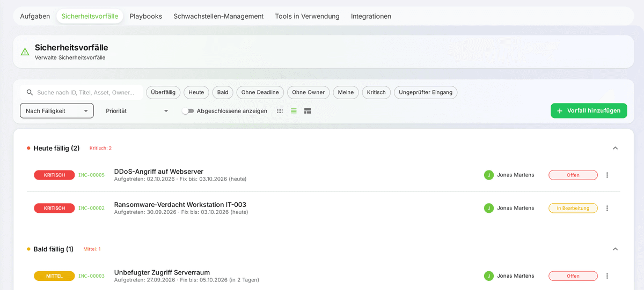The height and width of the screenshot is (290, 644).
Task: Open incident Unbefugter Zugriff Serverraum
Action: (x=162, y=272)
